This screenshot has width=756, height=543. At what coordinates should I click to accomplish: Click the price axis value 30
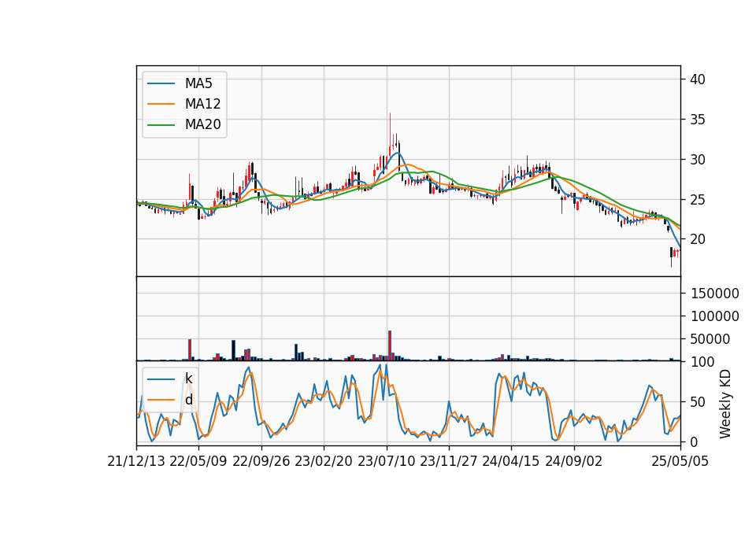coord(697,160)
